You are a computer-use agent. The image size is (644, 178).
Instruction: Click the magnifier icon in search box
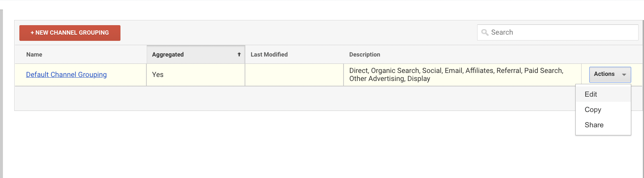click(x=485, y=32)
